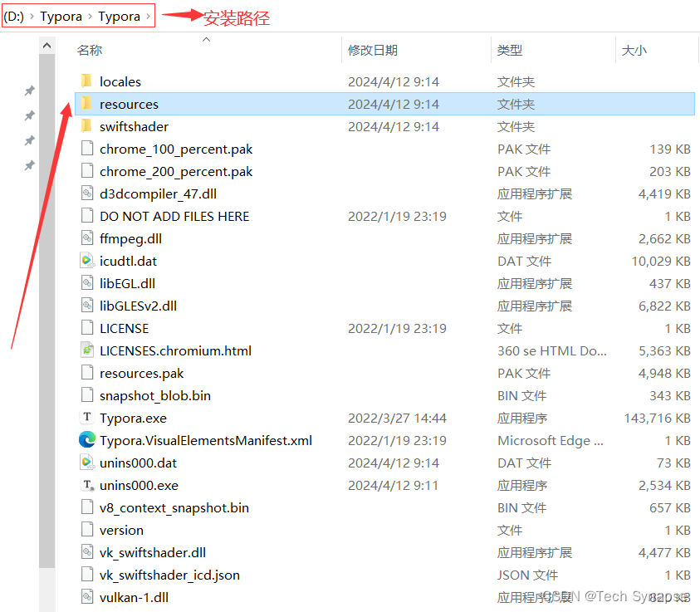700x612 pixels.
Task: Sort files by 大小 column
Action: pyautogui.click(x=634, y=50)
